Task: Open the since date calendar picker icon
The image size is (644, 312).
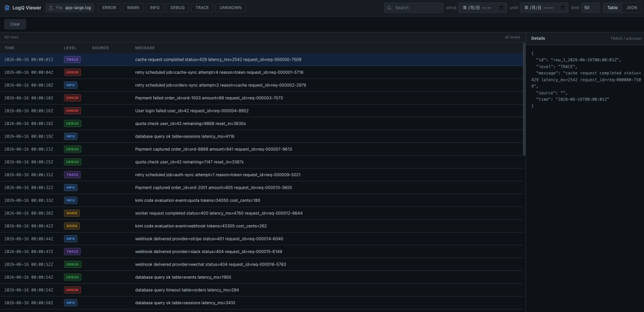Action: click(x=501, y=8)
